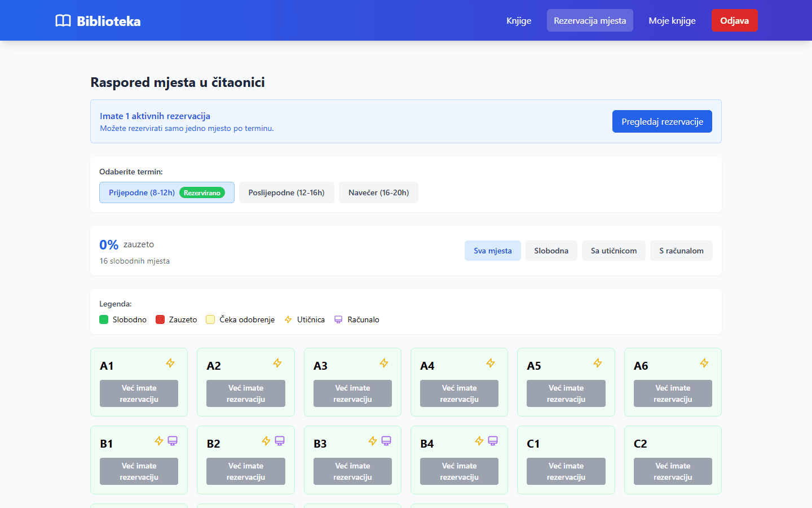The height and width of the screenshot is (508, 812).
Task: Click the reservation button on seat A6
Action: (x=673, y=393)
